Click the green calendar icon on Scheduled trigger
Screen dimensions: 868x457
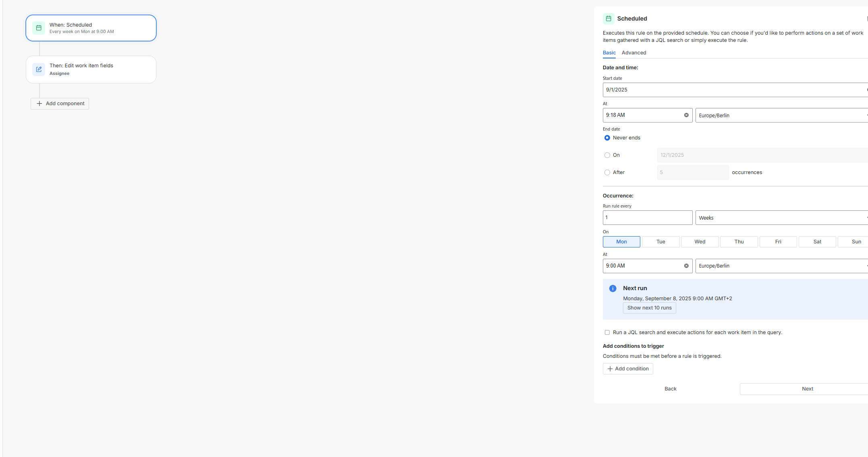(39, 28)
